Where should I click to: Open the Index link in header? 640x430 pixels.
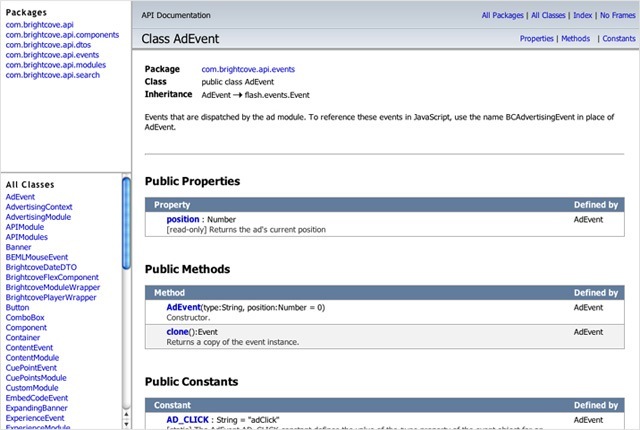click(582, 16)
